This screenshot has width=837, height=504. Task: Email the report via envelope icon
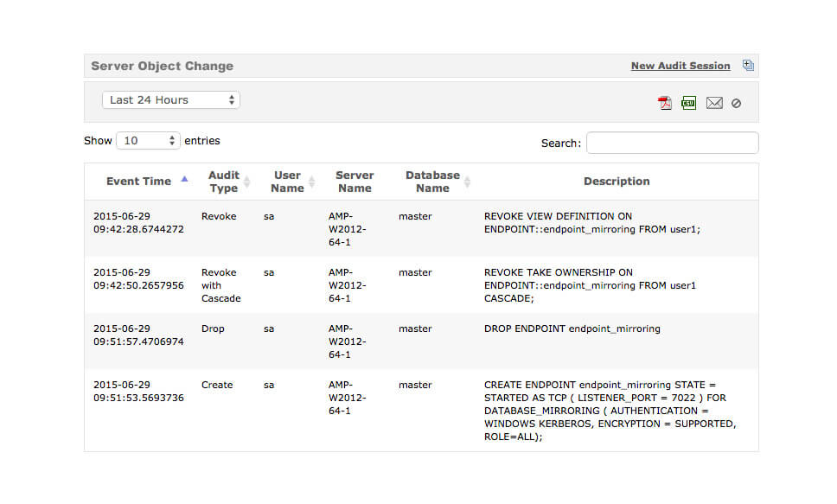coord(714,103)
